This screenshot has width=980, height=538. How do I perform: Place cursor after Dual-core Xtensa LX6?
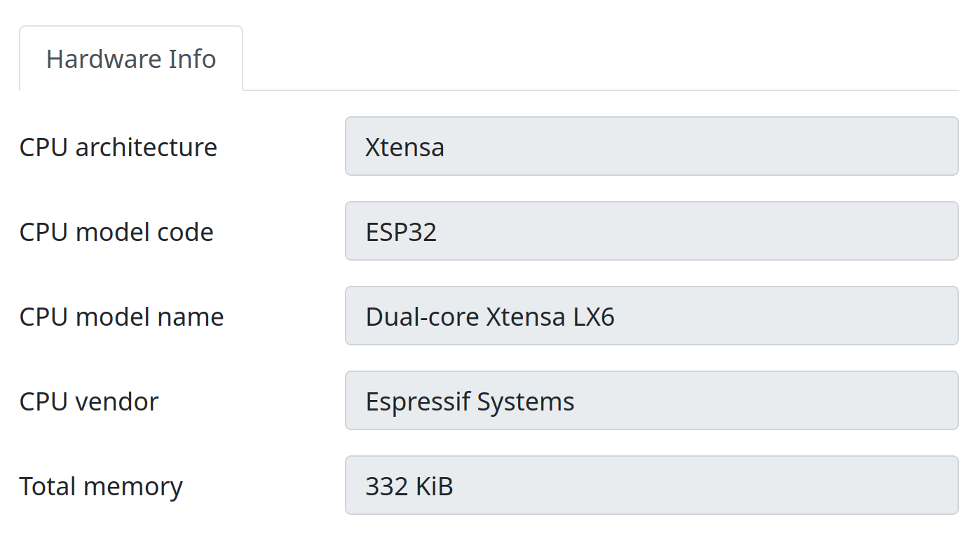tap(617, 315)
